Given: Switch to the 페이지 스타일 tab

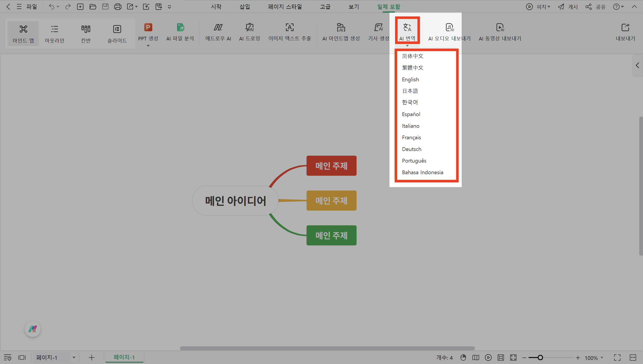Looking at the screenshot, I should (285, 7).
